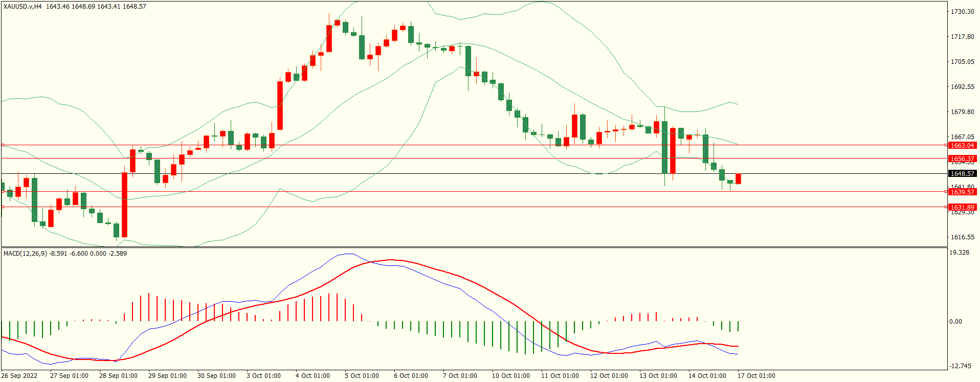The image size is (980, 382).
Task: Click the 26 Sep 2022 date label
Action: (x=19, y=376)
